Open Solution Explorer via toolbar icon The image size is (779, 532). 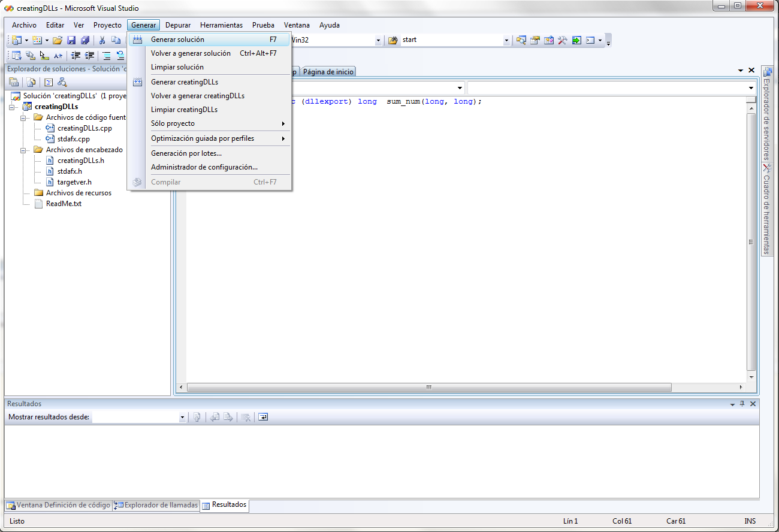[x=521, y=40]
